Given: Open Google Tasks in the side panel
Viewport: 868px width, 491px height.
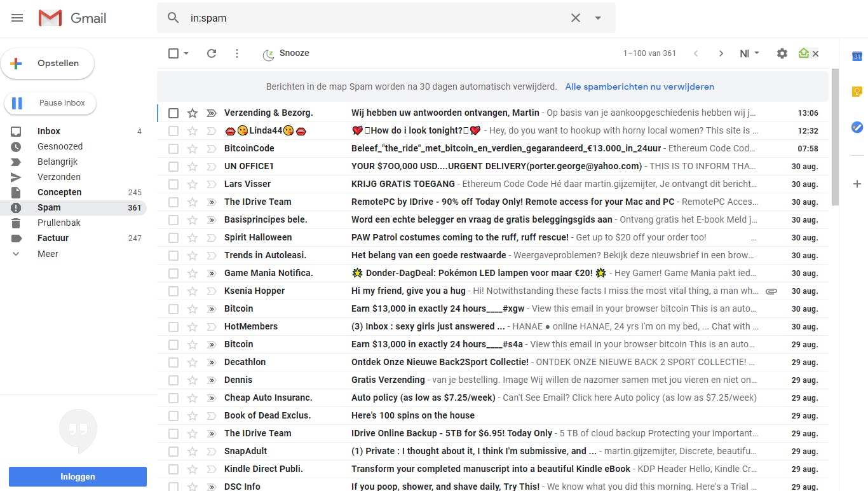Looking at the screenshot, I should point(857,127).
